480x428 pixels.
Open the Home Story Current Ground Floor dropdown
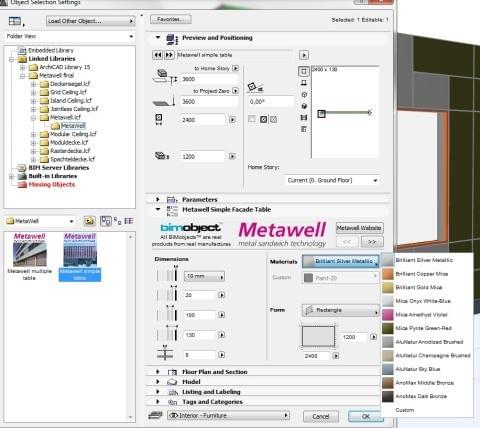pyautogui.click(x=332, y=180)
